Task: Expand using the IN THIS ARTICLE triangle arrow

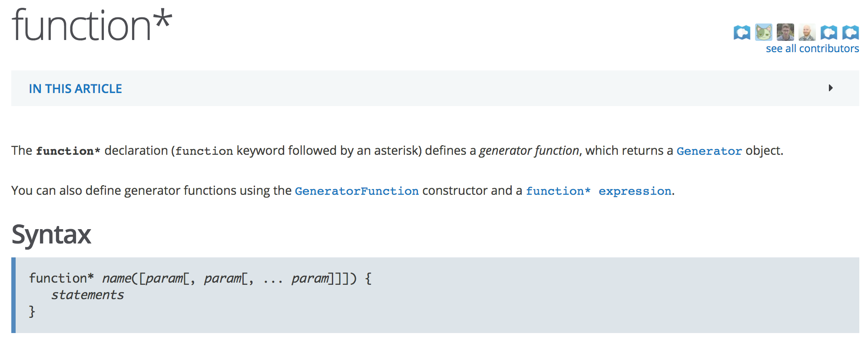Action: point(831,88)
